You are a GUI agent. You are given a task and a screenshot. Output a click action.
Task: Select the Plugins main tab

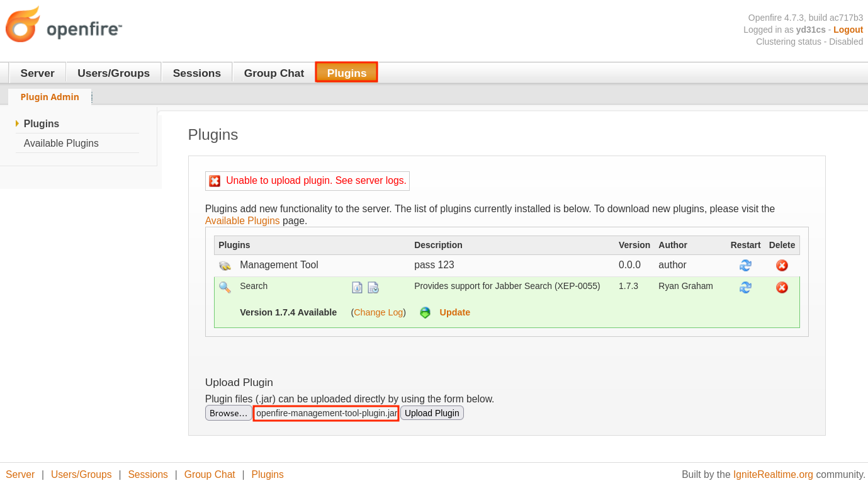click(347, 72)
